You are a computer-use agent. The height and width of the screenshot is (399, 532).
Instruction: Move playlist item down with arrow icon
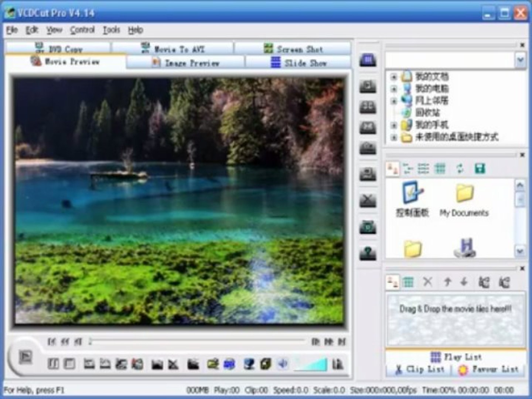click(x=464, y=282)
